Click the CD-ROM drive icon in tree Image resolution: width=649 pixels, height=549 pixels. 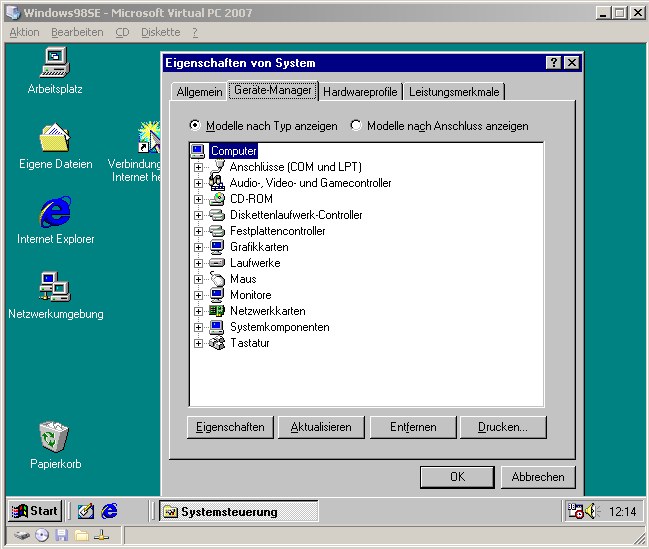[x=217, y=199]
